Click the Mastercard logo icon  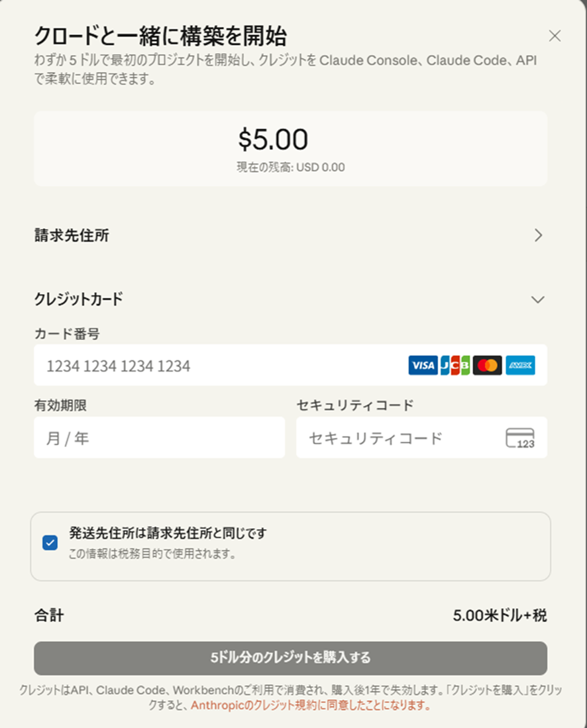coord(488,365)
